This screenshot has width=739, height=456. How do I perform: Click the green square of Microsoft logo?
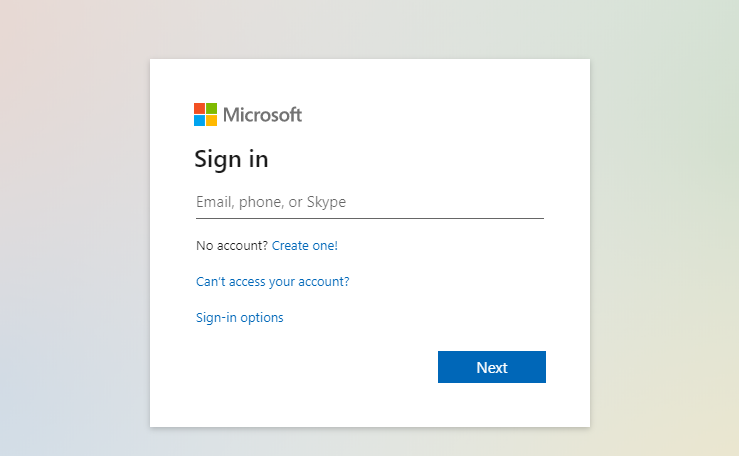211,108
